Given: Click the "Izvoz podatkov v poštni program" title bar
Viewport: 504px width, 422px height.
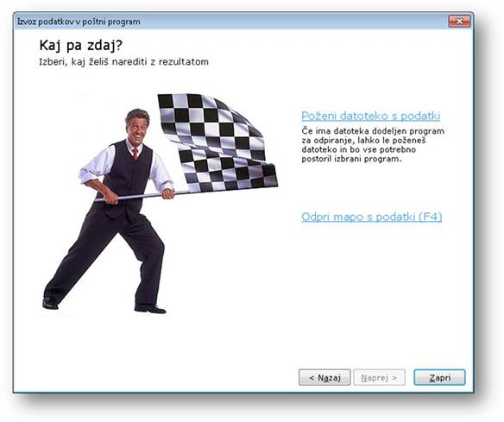Looking at the screenshot, I should [79, 22].
